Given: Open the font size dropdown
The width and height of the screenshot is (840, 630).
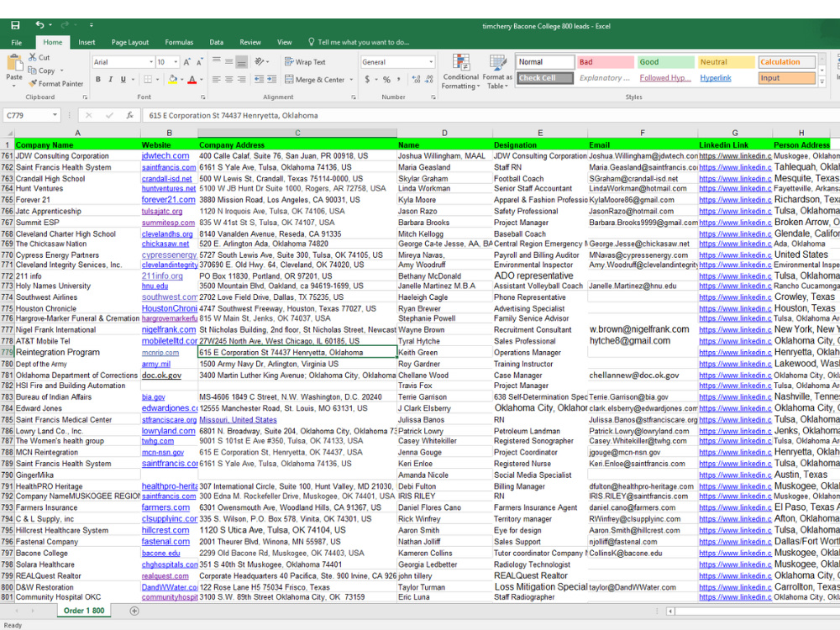Looking at the screenshot, I should 176,62.
